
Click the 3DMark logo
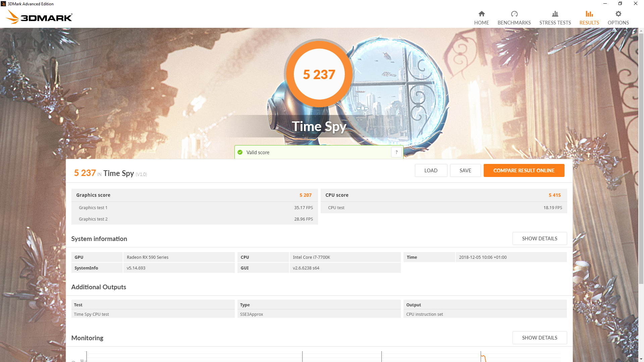pyautogui.click(x=40, y=17)
